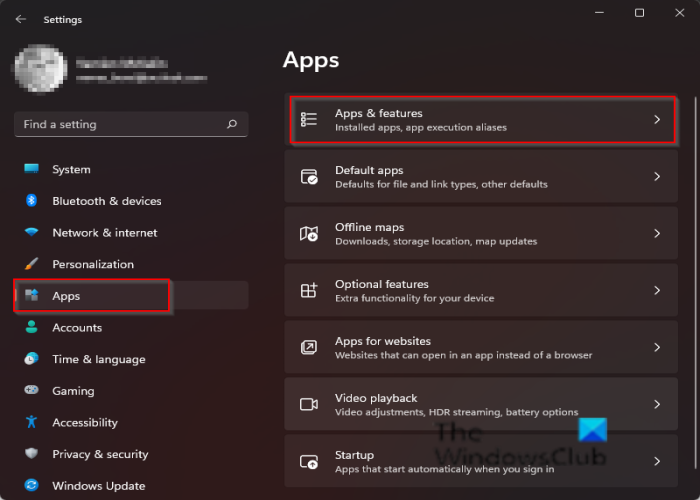Screen dimensions: 700x500
Task: Click the Find a setting search box
Action: pos(120,125)
